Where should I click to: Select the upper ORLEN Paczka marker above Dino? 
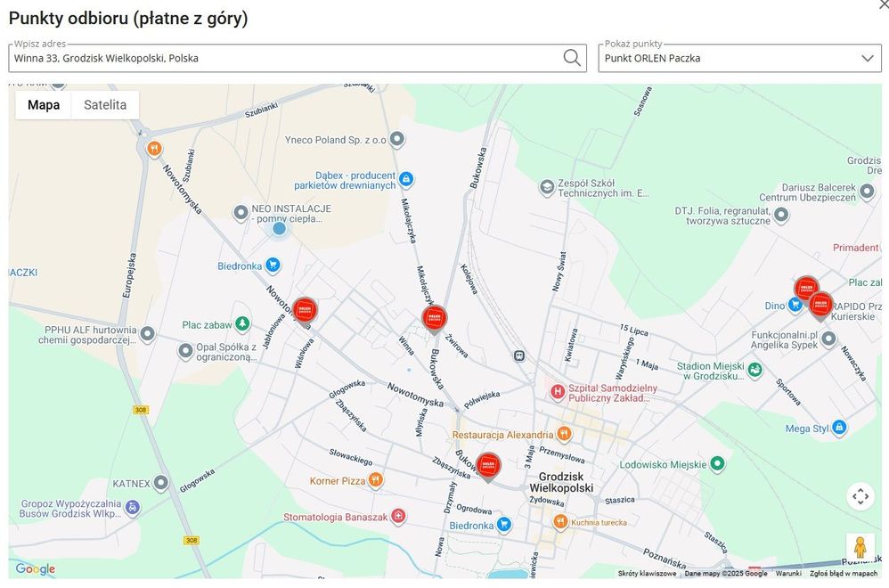[805, 290]
